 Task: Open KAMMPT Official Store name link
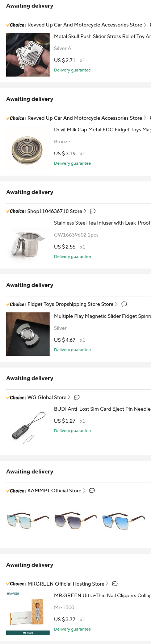(x=54, y=491)
